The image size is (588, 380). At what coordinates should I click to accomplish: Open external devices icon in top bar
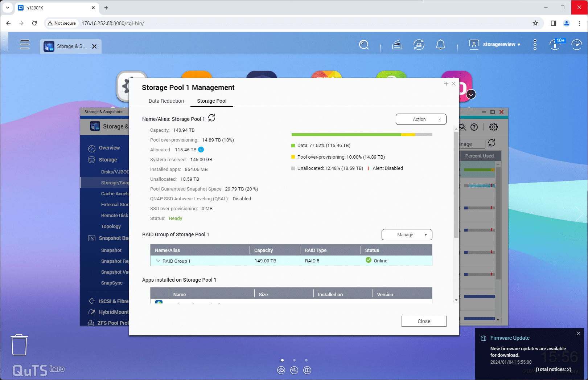(419, 45)
